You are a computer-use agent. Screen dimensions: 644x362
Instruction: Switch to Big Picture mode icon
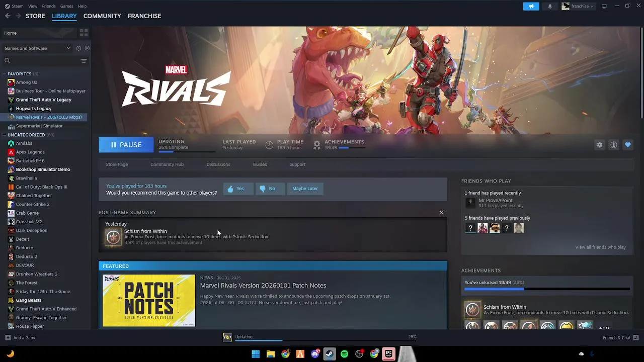pos(604,6)
